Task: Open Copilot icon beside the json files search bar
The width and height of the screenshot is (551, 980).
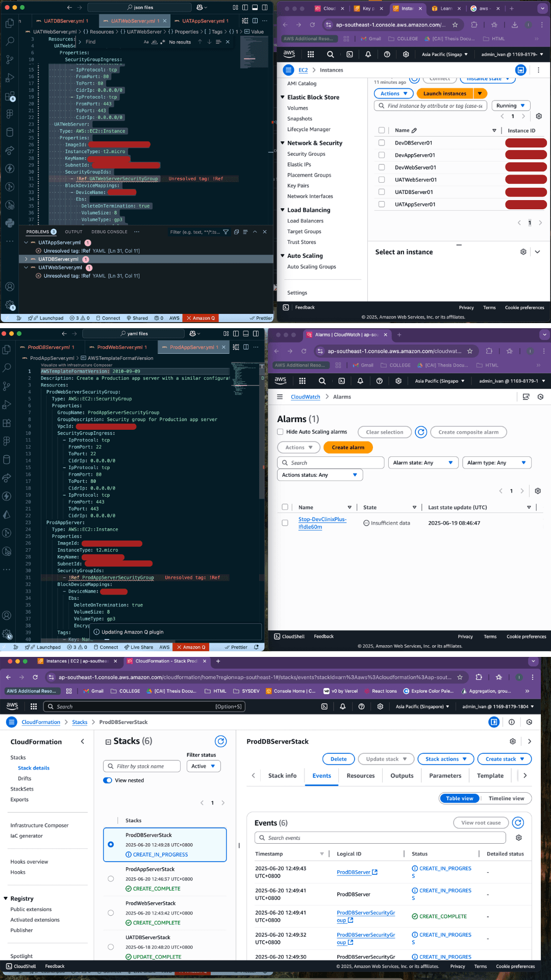Action: pos(199,8)
